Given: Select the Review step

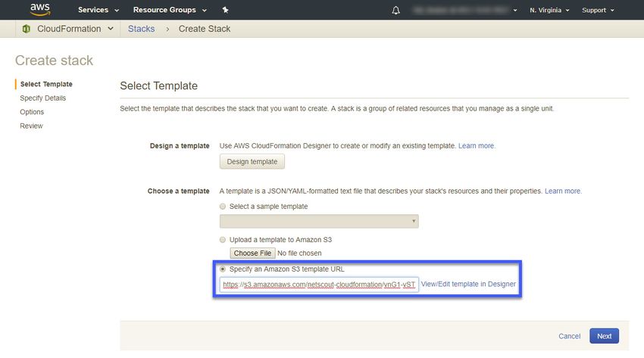Looking at the screenshot, I should [x=31, y=126].
